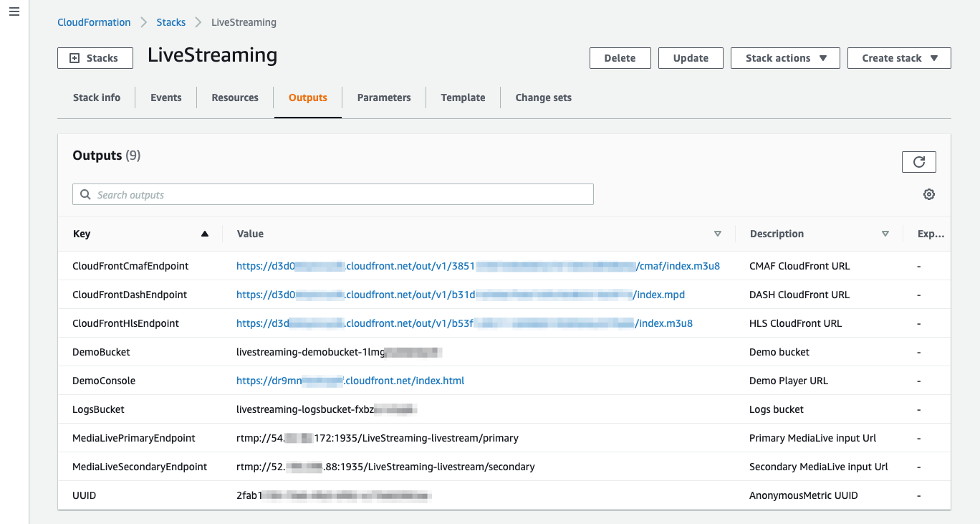Screen dimensions: 980x524
Task: Select the MediaLiveSecondaryEndpoint key cell
Action: (x=140, y=467)
